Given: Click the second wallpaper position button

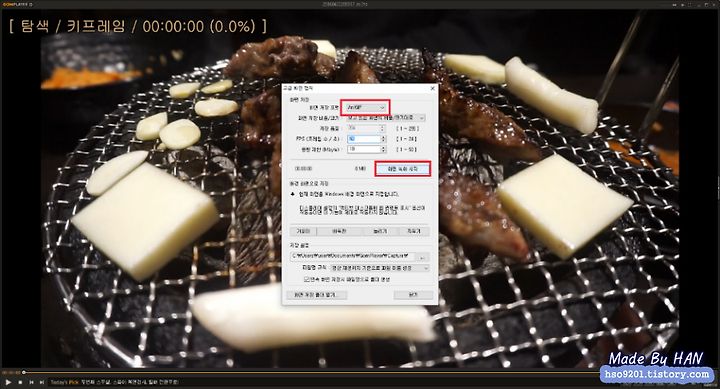Looking at the screenshot, I should point(339,231).
